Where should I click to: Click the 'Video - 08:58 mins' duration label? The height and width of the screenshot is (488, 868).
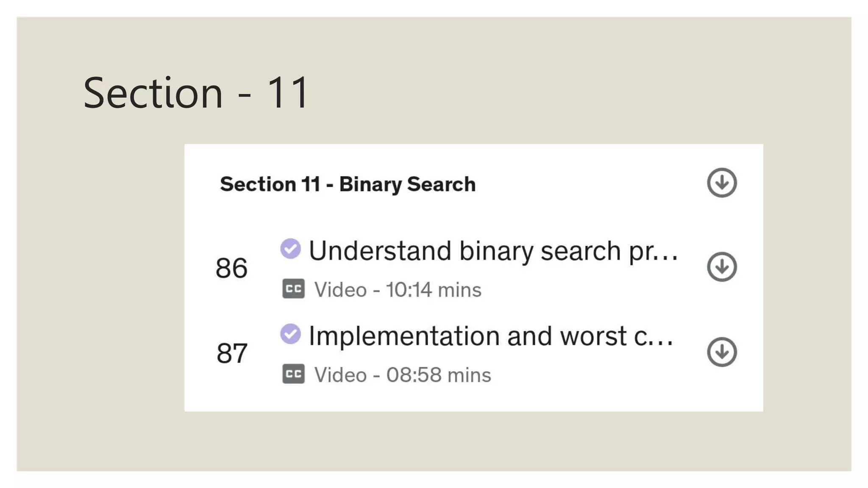(x=402, y=375)
